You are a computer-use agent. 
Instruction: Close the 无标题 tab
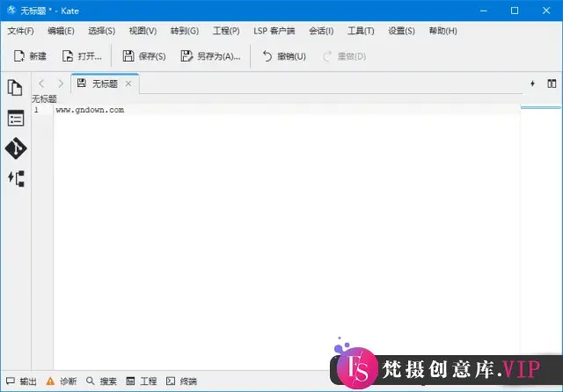(128, 83)
